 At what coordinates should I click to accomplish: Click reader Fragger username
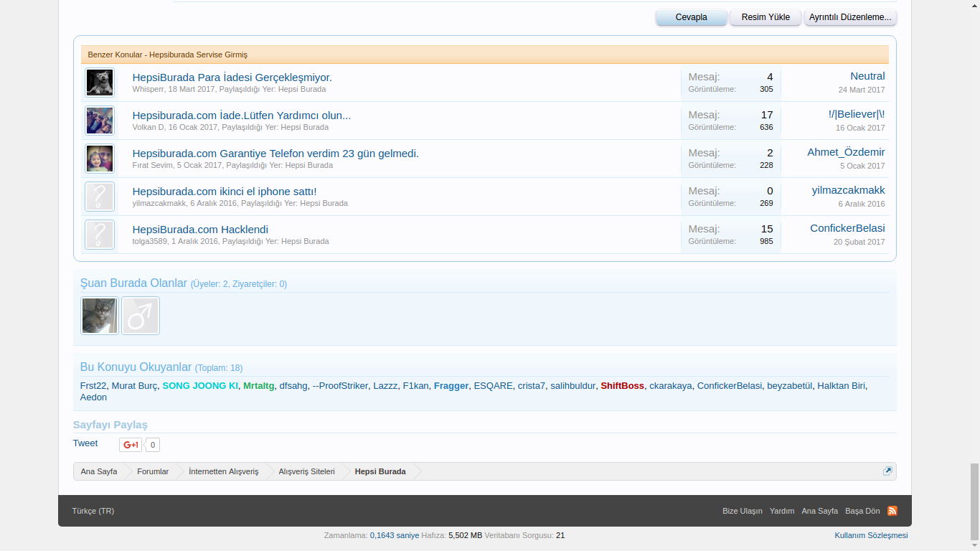tap(451, 385)
